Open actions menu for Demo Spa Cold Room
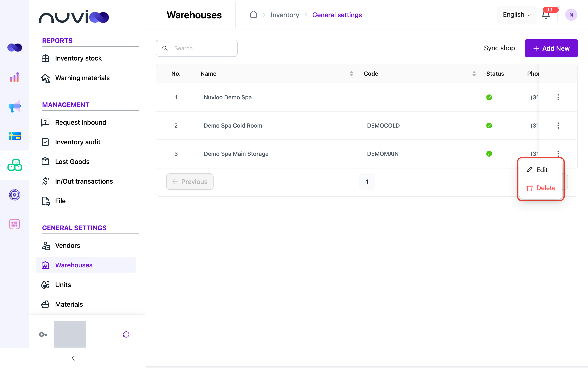Viewport: 588px width, 368px height. [x=558, y=126]
